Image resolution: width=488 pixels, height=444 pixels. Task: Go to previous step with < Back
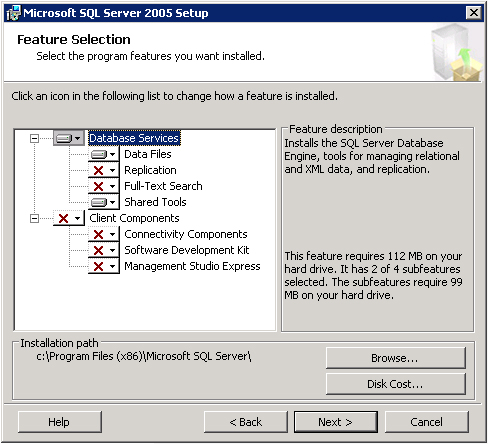tap(246, 422)
